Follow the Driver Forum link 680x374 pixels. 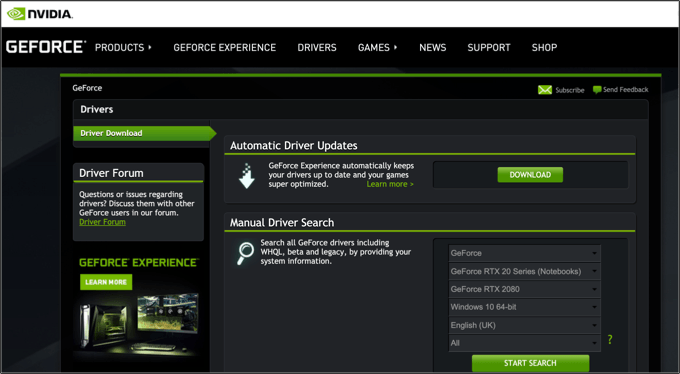tap(102, 222)
